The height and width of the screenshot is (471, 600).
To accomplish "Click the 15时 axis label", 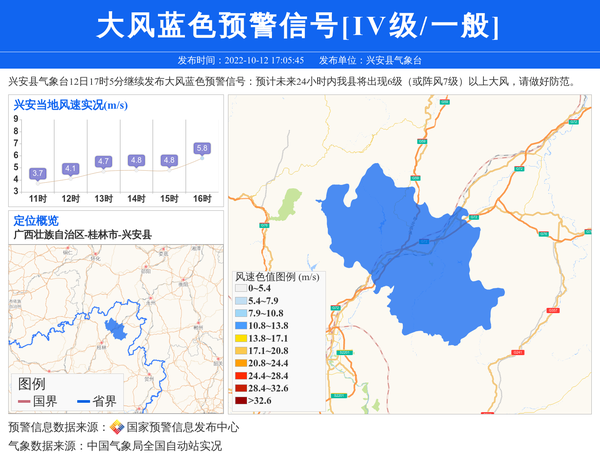I will tap(169, 199).
